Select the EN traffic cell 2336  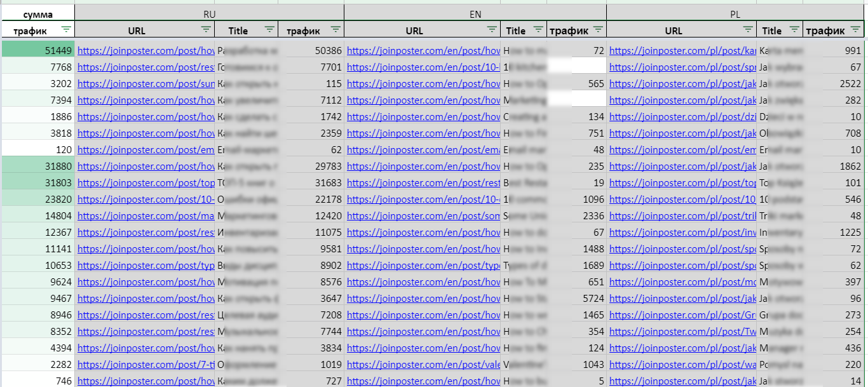tap(576, 215)
